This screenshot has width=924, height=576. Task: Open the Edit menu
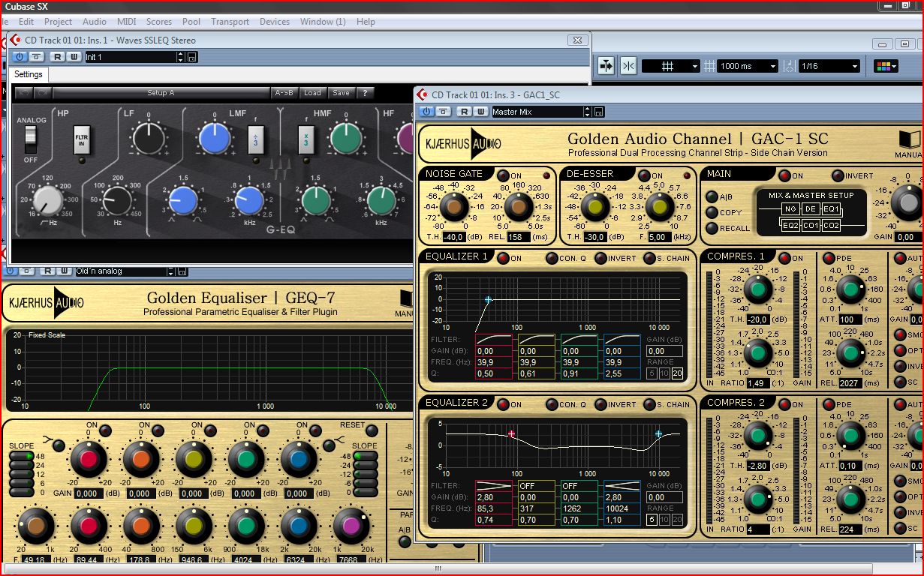26,22
